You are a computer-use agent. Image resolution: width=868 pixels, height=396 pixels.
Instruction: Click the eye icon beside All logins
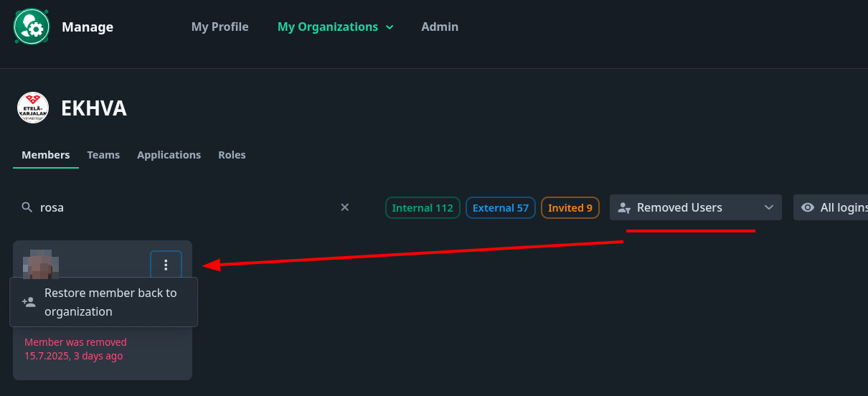[x=808, y=207]
